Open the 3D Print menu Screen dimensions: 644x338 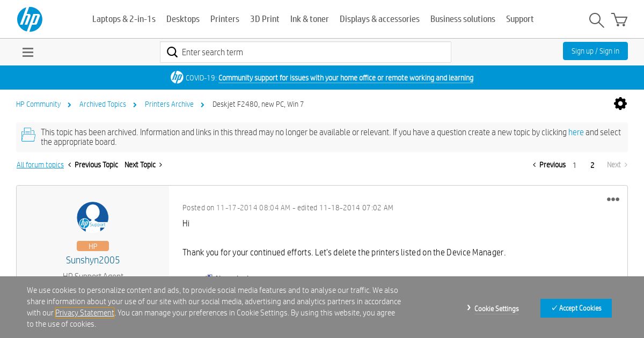pyautogui.click(x=265, y=19)
